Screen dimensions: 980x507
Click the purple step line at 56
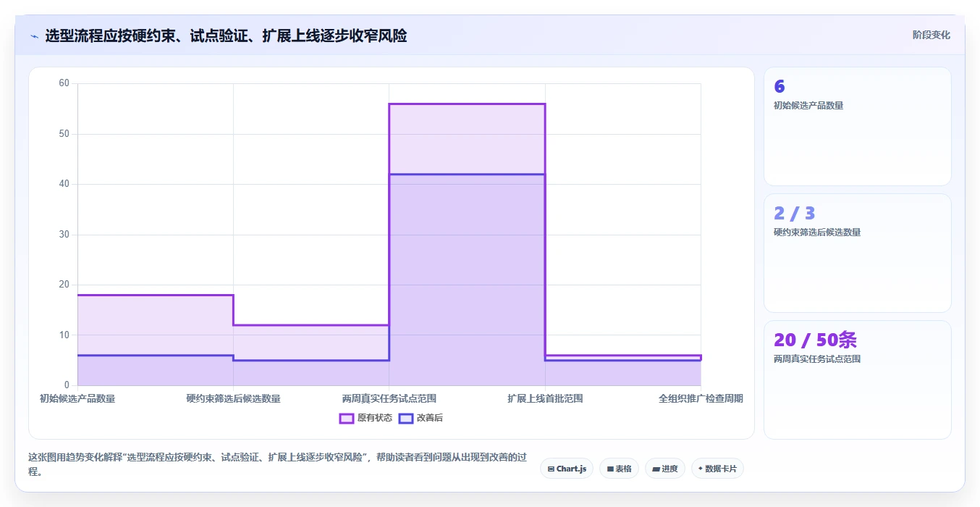pyautogui.click(x=467, y=104)
